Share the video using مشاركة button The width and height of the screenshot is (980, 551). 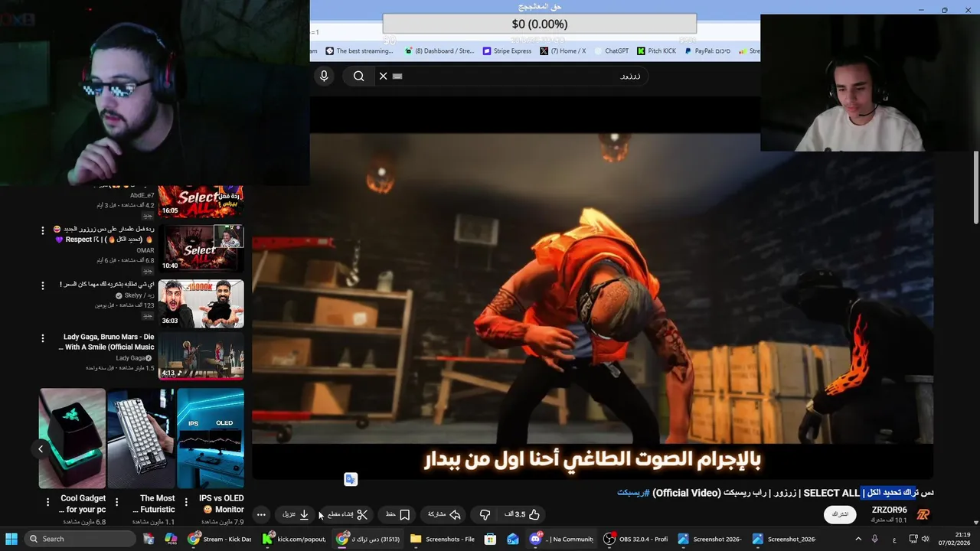click(445, 514)
